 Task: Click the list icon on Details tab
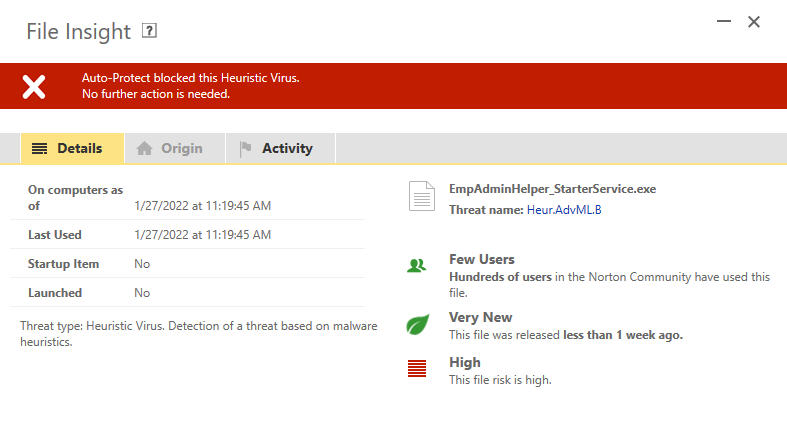pyautogui.click(x=40, y=148)
